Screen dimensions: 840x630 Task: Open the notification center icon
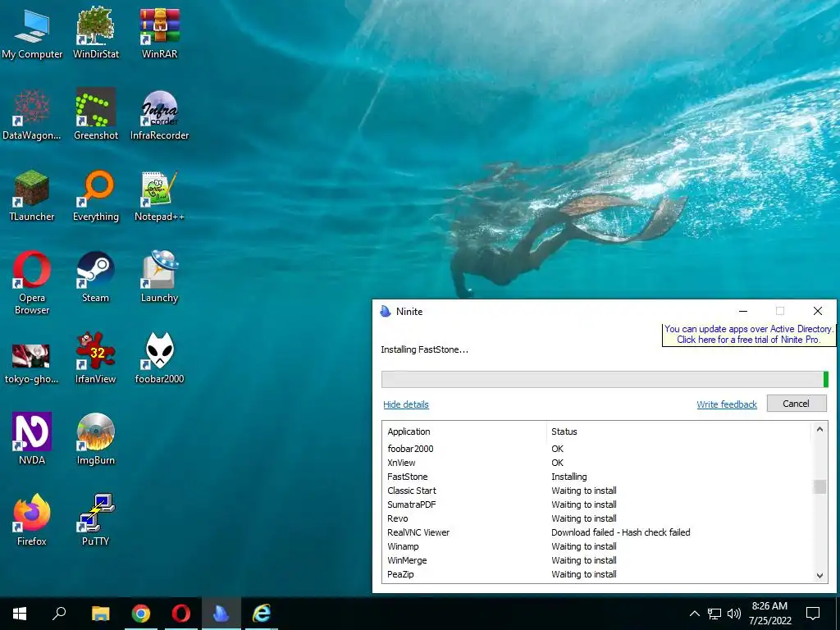(813, 614)
